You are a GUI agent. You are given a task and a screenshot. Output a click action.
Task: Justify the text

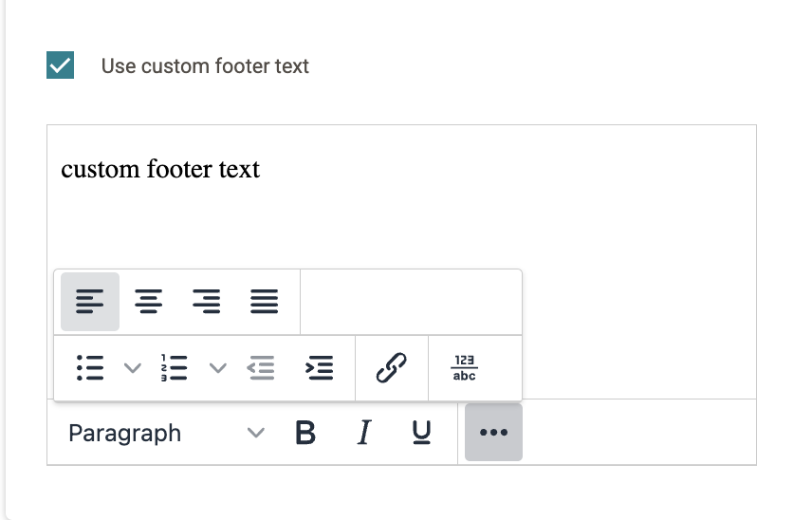pyautogui.click(x=265, y=302)
